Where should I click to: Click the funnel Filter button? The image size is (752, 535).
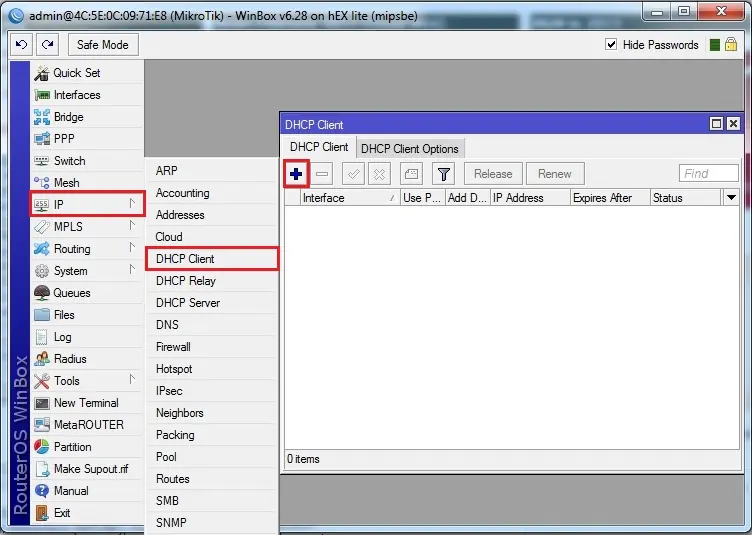(x=444, y=174)
